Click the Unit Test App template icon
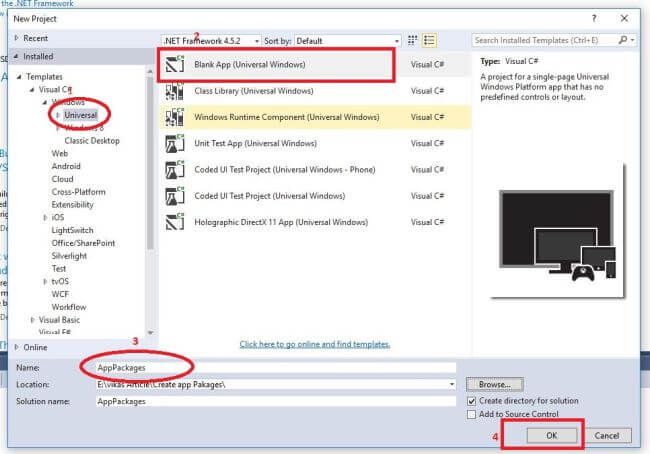Viewport: 650px width, 454px height. 175,143
